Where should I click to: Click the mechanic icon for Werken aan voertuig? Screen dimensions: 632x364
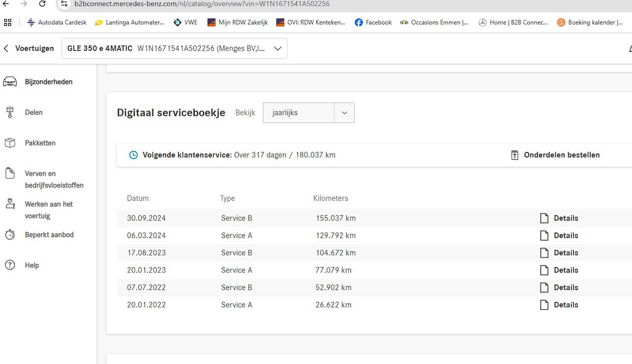(x=10, y=204)
